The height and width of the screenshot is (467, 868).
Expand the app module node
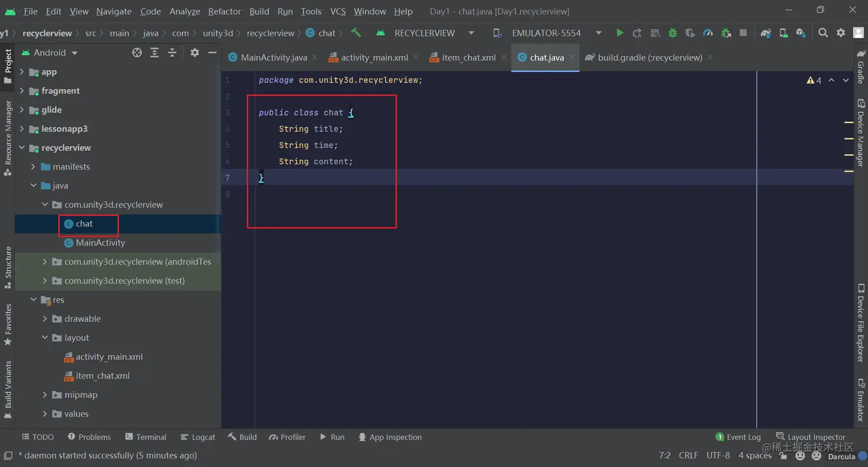click(22, 72)
